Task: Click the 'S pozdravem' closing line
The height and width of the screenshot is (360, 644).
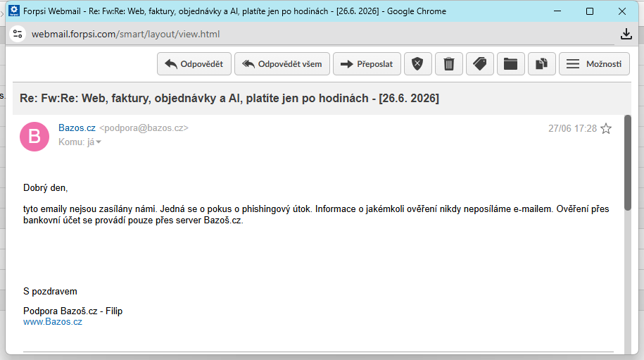Action: coord(50,292)
